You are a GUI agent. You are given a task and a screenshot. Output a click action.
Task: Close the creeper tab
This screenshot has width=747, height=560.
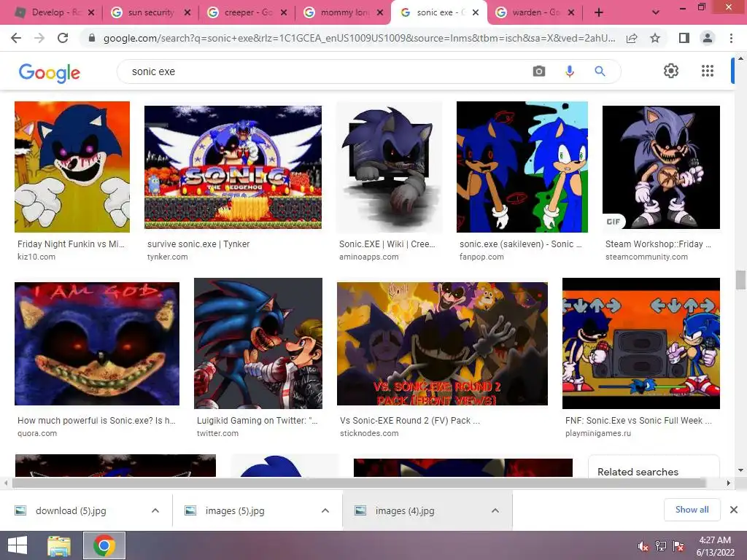pos(284,12)
